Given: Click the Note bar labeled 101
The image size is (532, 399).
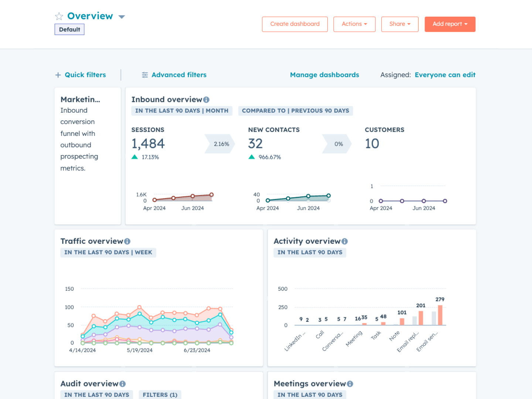Looking at the screenshot, I should point(402,322).
